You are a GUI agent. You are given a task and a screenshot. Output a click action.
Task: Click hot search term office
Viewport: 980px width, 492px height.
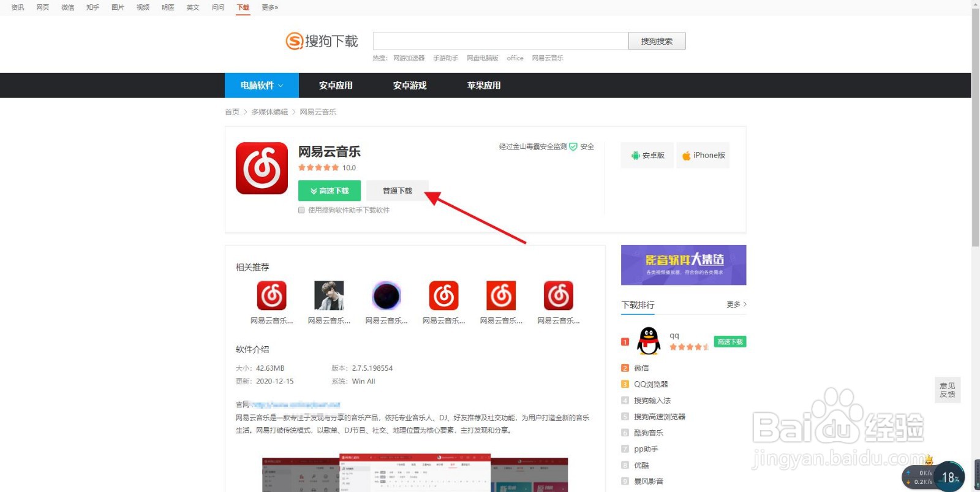pyautogui.click(x=515, y=58)
